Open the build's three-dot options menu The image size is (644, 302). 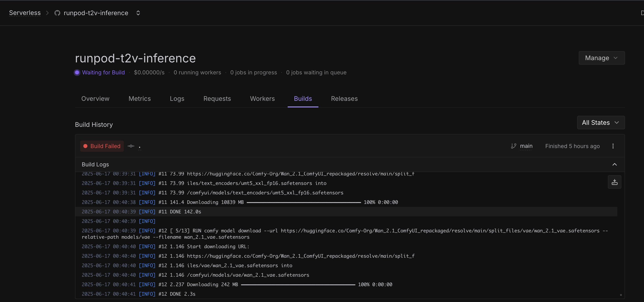(613, 146)
